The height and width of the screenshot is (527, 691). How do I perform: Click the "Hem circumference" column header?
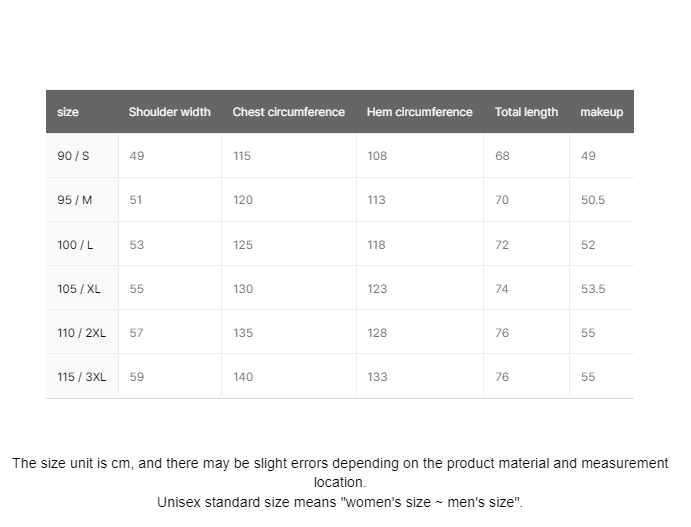point(419,112)
